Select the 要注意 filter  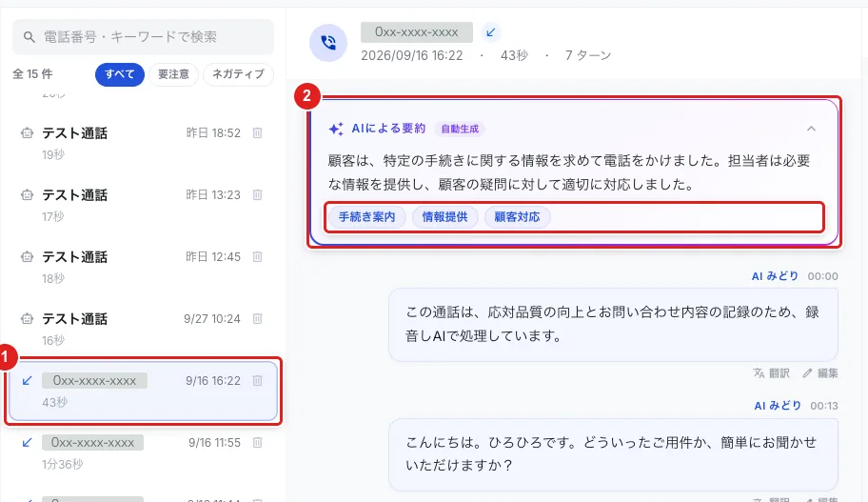173,74
